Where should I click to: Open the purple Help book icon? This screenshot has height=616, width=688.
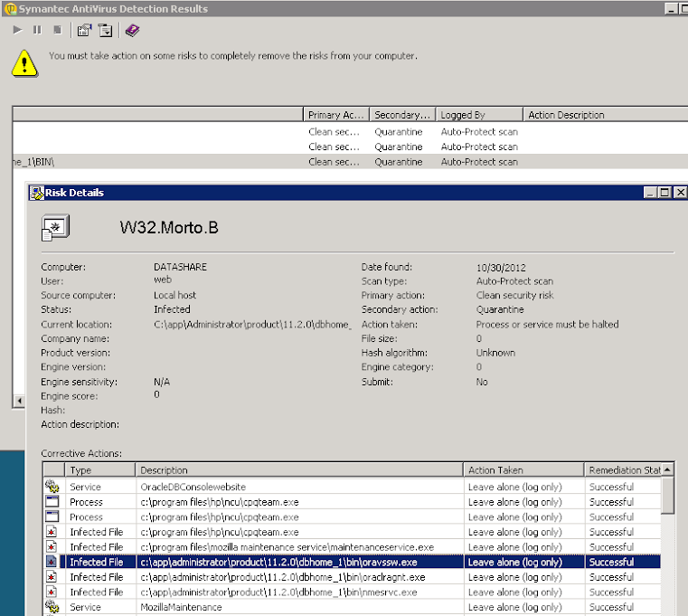[x=132, y=30]
